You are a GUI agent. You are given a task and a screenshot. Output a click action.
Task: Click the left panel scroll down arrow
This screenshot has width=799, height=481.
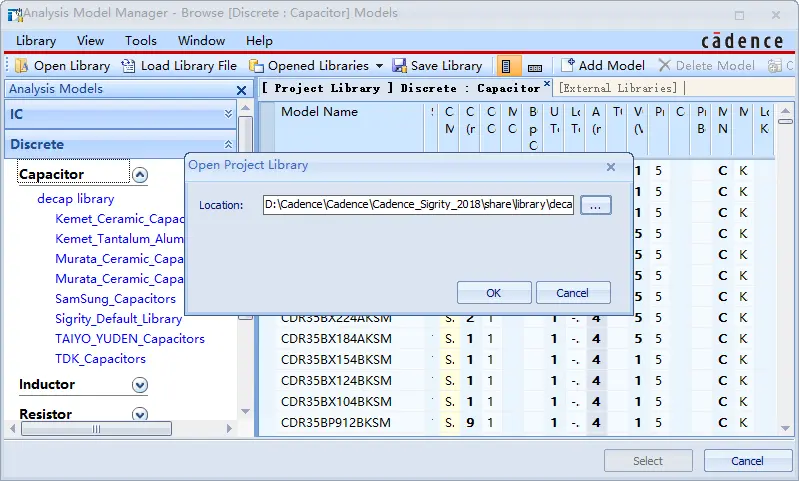246,411
